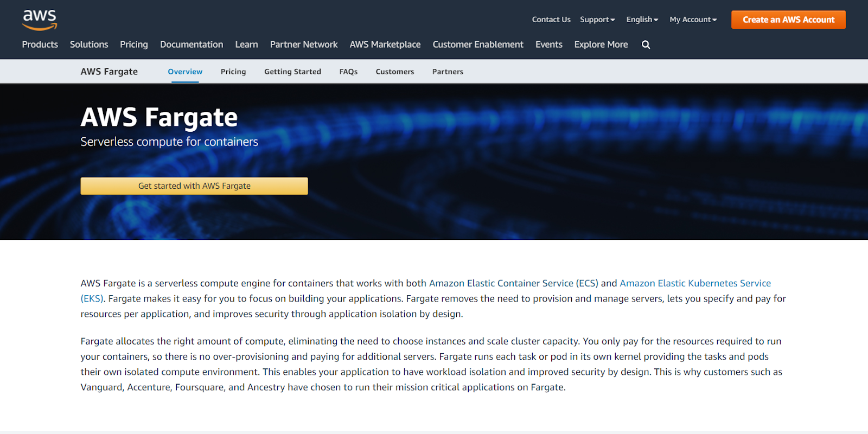The width and height of the screenshot is (868, 434).
Task: Switch to the Fargate Pricing tab
Action: point(233,72)
